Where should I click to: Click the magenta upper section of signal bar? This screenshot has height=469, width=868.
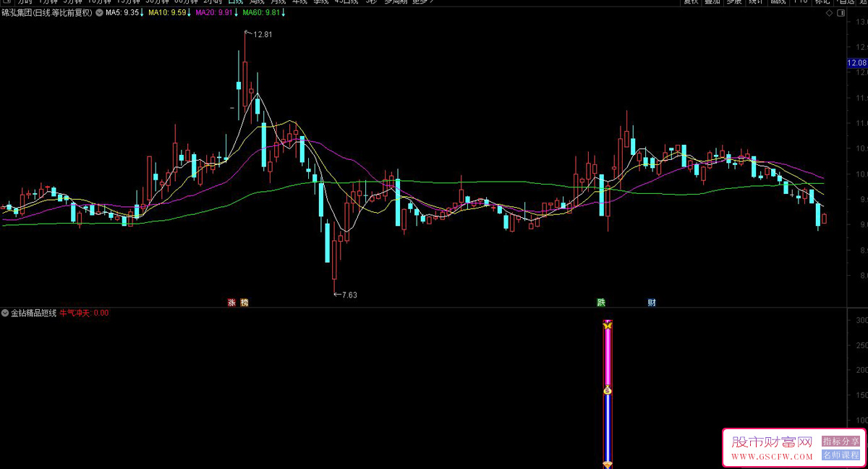click(x=608, y=358)
